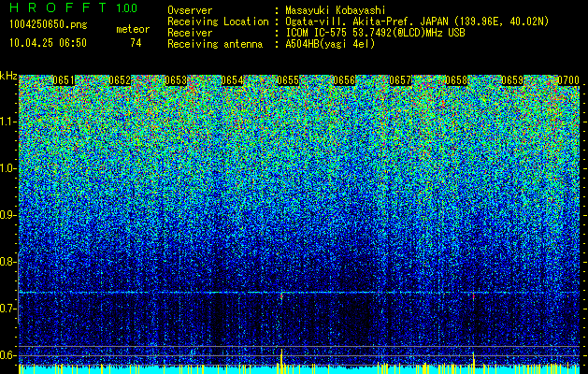Viewport: 588px width, 374px height.
Task: Click the 1.1 frequency axis label
Action: (x=8, y=122)
